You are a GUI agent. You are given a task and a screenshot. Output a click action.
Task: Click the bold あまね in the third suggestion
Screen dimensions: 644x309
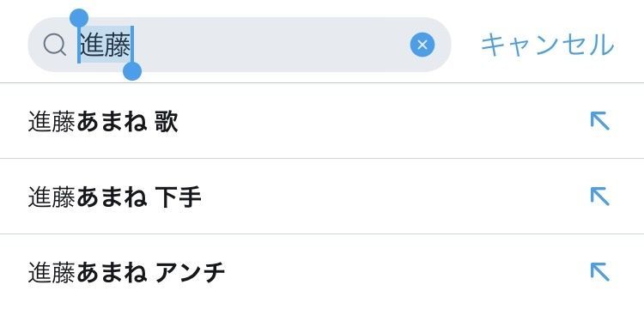click(112, 272)
